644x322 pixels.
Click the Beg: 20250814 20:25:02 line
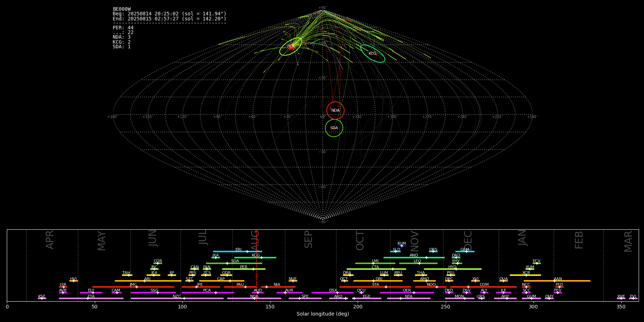pos(170,14)
